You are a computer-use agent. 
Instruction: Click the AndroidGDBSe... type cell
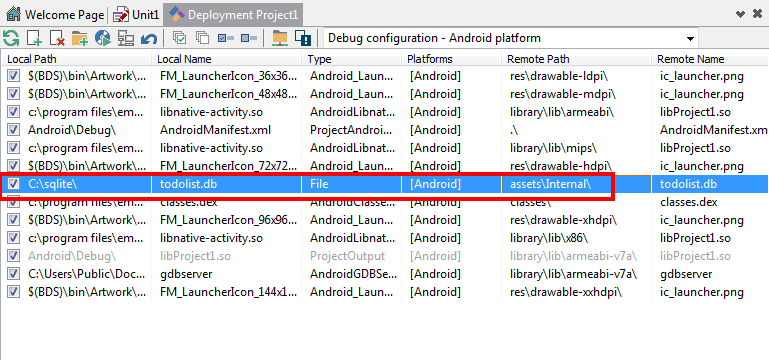click(351, 274)
